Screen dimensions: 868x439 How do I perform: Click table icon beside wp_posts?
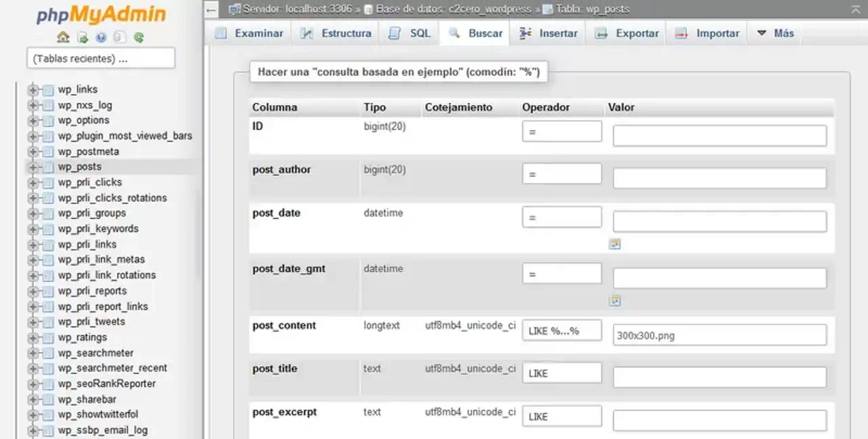coord(47,167)
